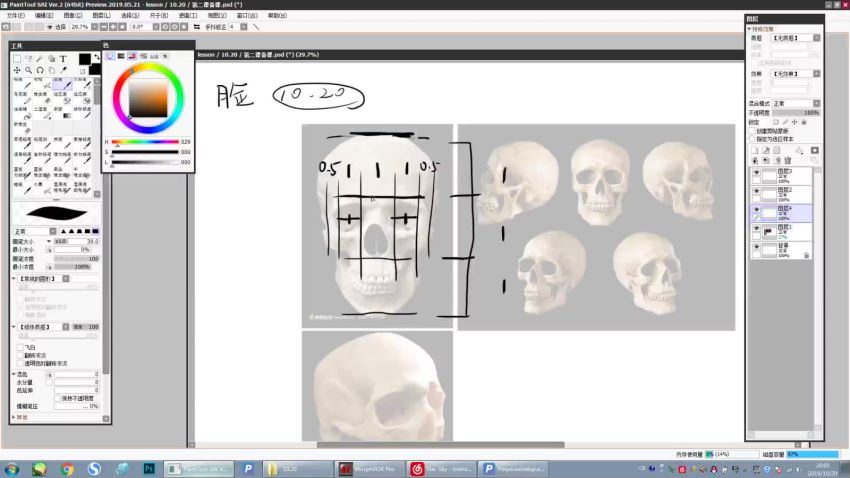Show the swatches panel icon
The width and height of the screenshot is (850, 478).
pyautogui.click(x=154, y=56)
